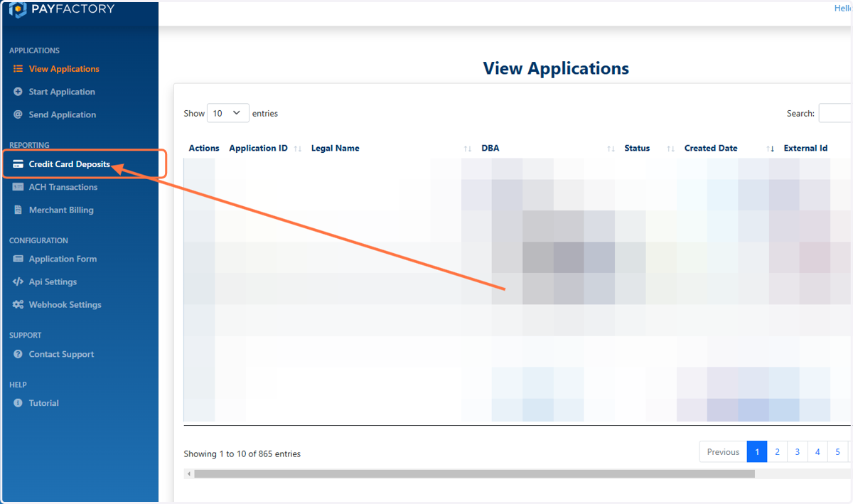Click the Webhook Settings gears icon
The image size is (853, 504).
(18, 304)
